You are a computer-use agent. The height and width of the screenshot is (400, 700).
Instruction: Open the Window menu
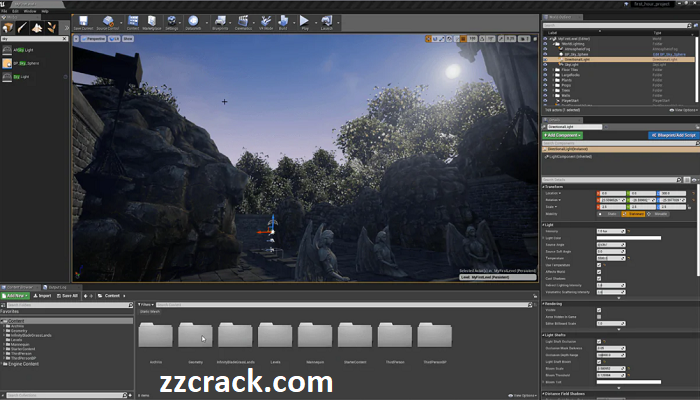point(30,11)
